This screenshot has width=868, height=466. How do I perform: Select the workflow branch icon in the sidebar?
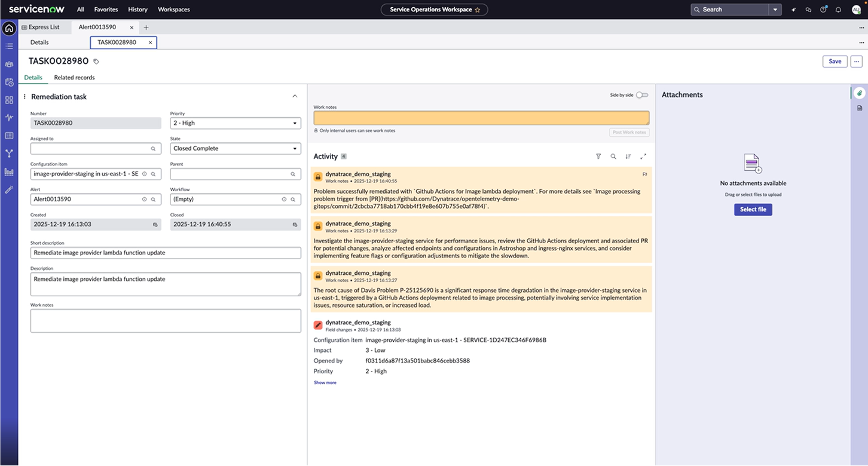pos(8,153)
